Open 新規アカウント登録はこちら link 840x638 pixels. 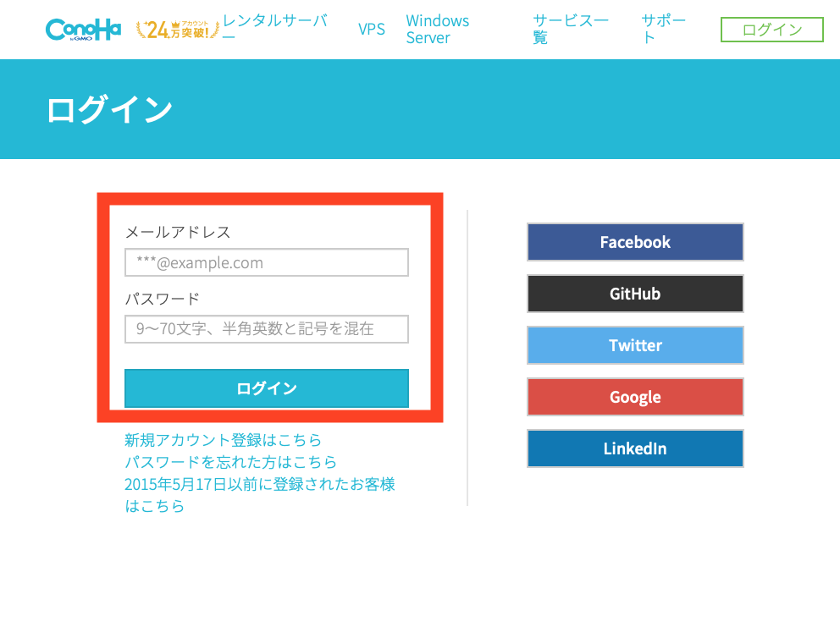pos(223,440)
